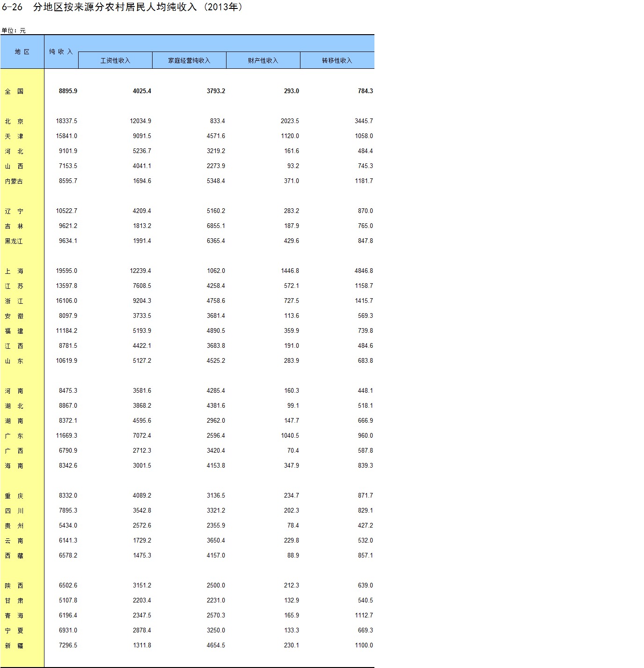Select the 贵州 row label

pyautogui.click(x=14, y=526)
